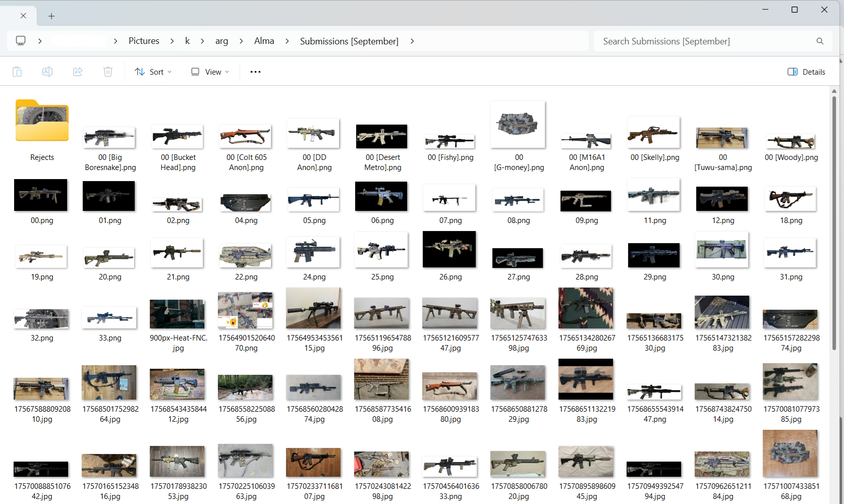Expand the chevron just before the Pictures breadcrumb
Image resolution: width=844 pixels, height=504 pixels.
coord(116,41)
